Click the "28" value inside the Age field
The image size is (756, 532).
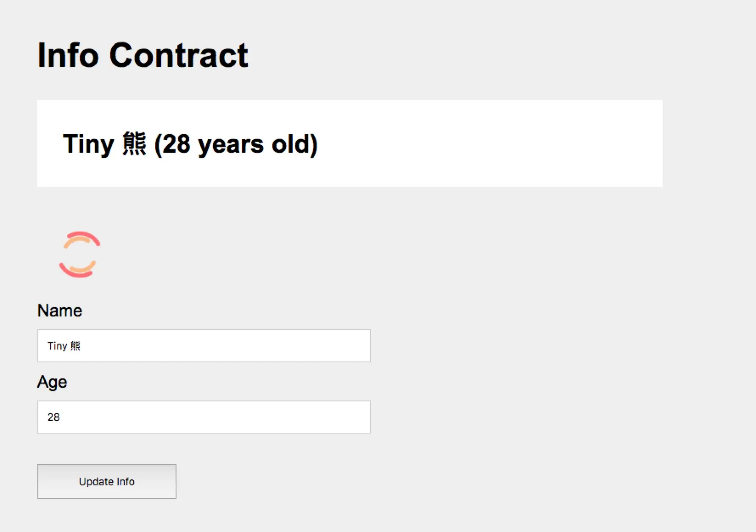(x=53, y=417)
